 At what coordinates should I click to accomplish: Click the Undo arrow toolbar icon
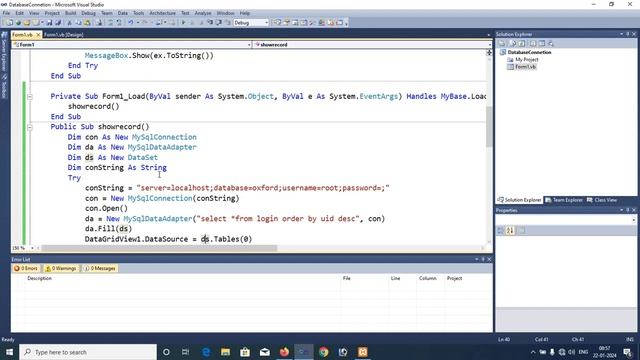(131, 23)
